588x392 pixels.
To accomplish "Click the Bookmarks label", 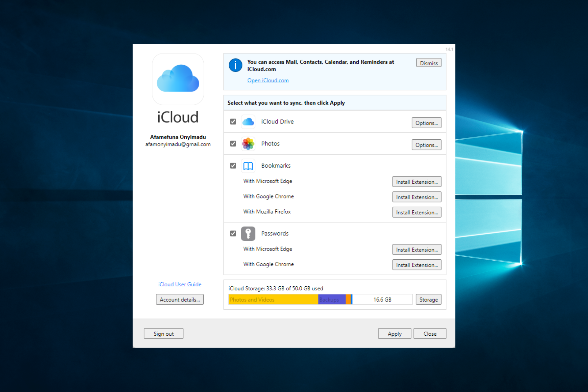I will click(276, 166).
